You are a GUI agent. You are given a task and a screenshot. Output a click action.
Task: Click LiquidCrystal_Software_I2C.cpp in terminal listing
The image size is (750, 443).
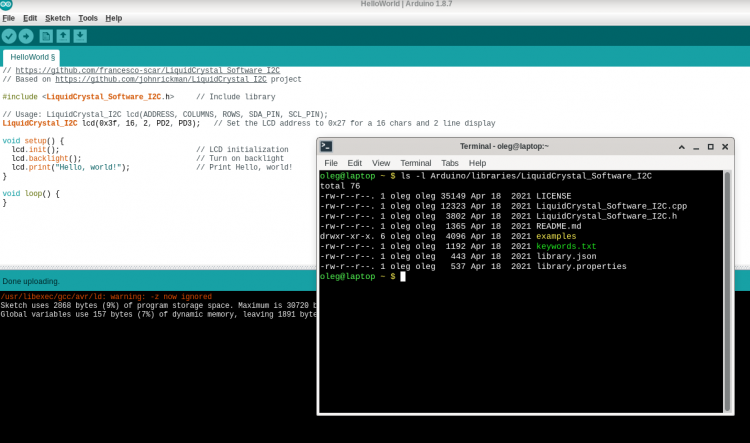tap(611, 206)
